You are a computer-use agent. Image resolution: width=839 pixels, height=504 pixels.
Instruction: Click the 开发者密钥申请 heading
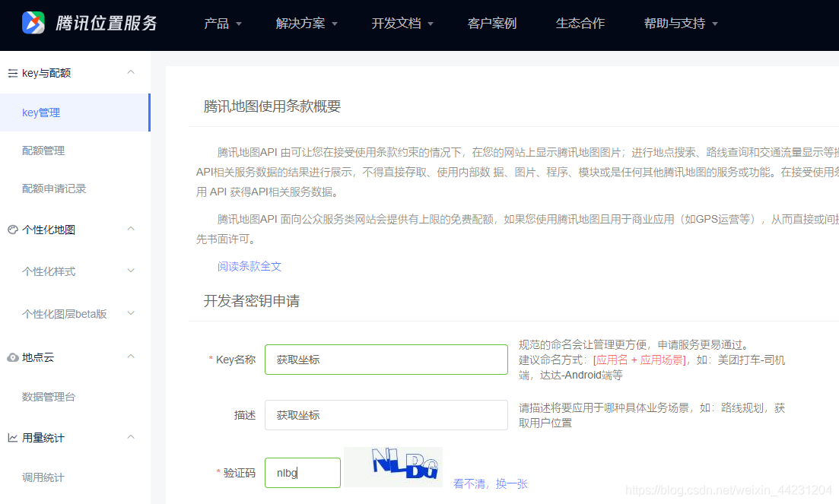252,301
